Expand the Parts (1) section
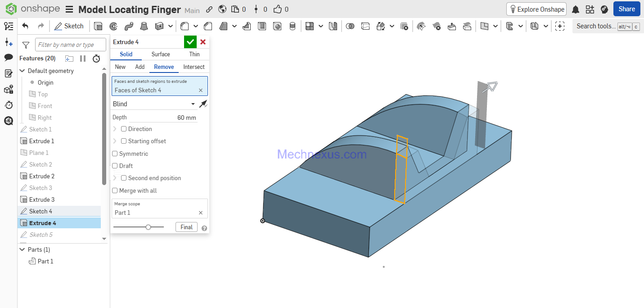 pyautogui.click(x=22, y=249)
